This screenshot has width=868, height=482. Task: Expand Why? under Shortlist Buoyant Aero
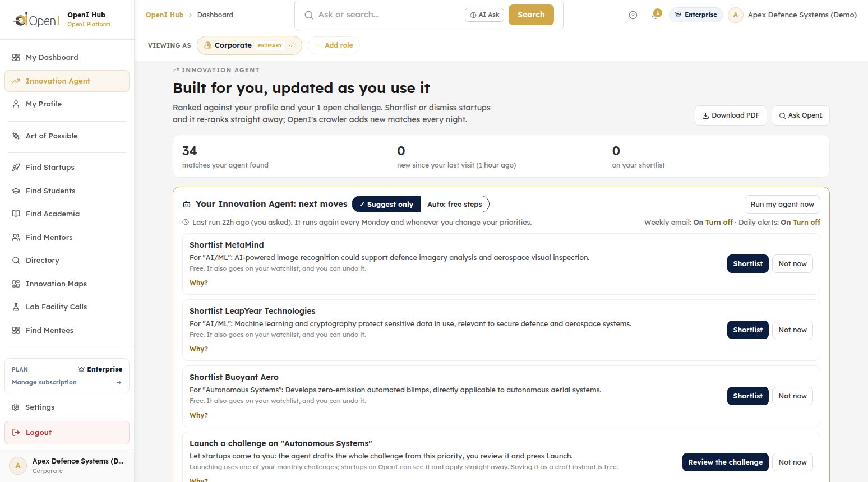198,415
